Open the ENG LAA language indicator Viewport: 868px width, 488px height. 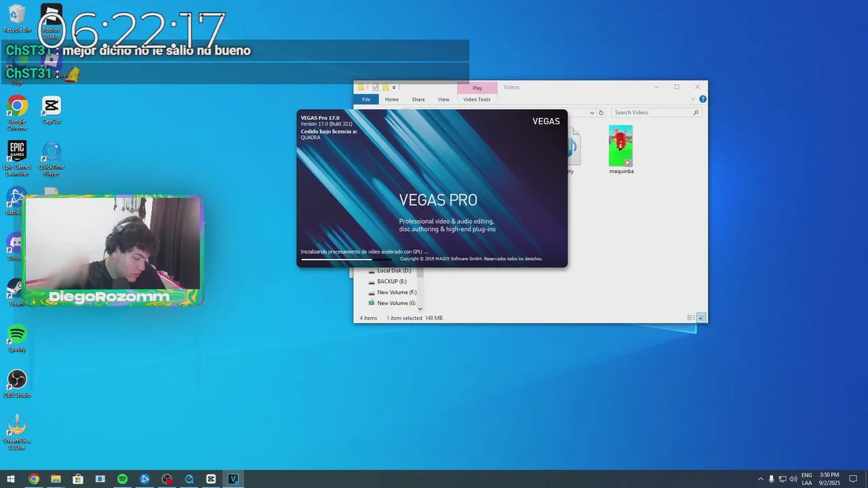point(807,479)
